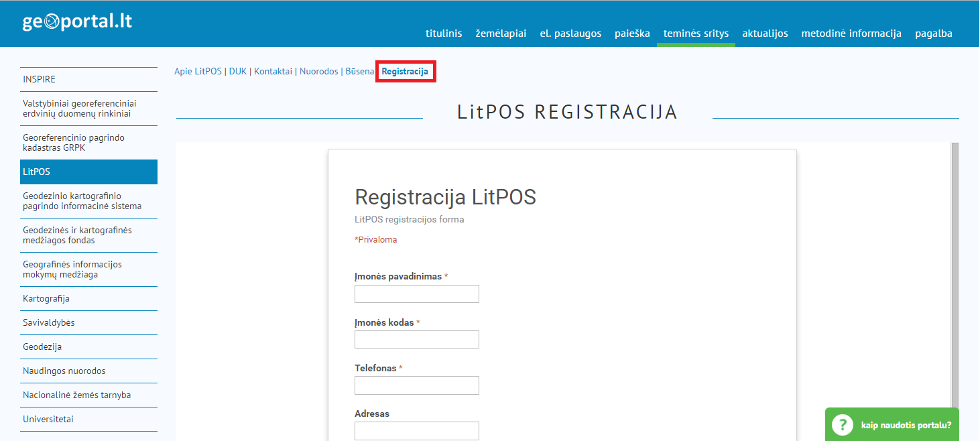This screenshot has height=441, width=980.
Task: Open Kartografija in the sidebar
Action: click(x=46, y=299)
